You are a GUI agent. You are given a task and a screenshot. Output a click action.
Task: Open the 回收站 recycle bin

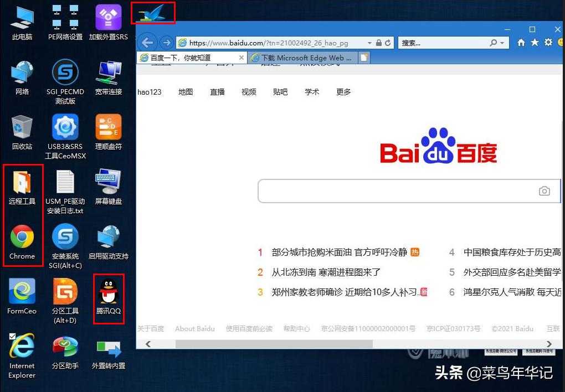[22, 132]
